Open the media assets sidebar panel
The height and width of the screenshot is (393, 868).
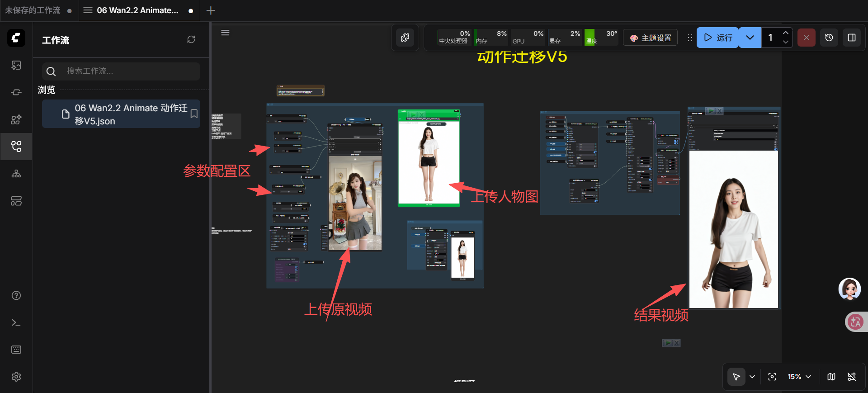pyautogui.click(x=16, y=66)
